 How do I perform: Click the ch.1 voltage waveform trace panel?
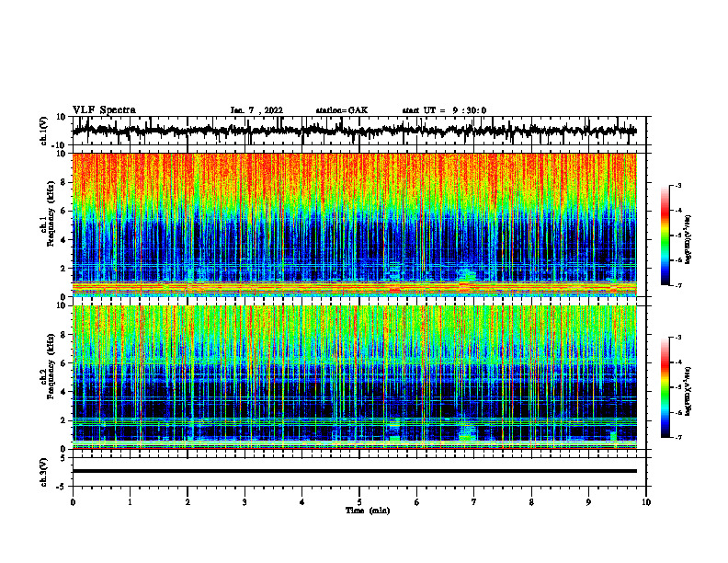tap(359, 131)
